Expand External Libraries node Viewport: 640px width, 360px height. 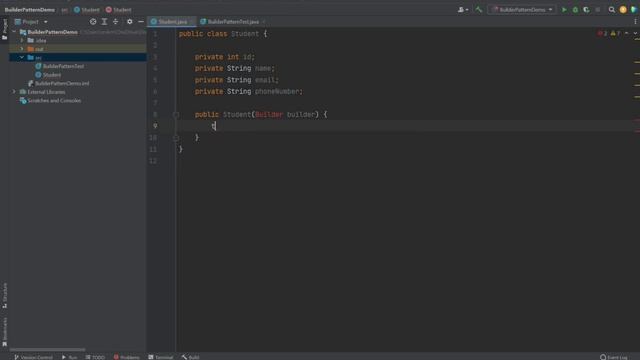click(x=14, y=91)
